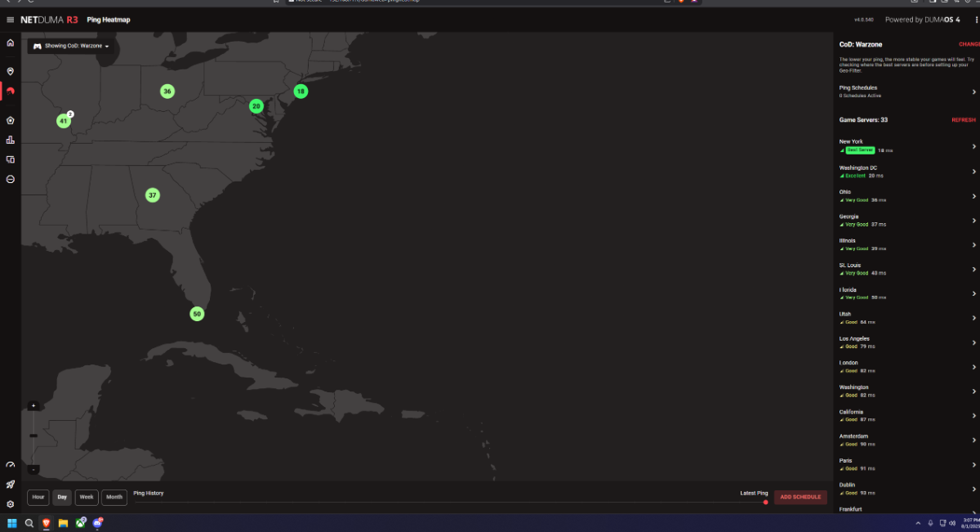Open the Windows Start menu
980x532 pixels.
(x=11, y=523)
